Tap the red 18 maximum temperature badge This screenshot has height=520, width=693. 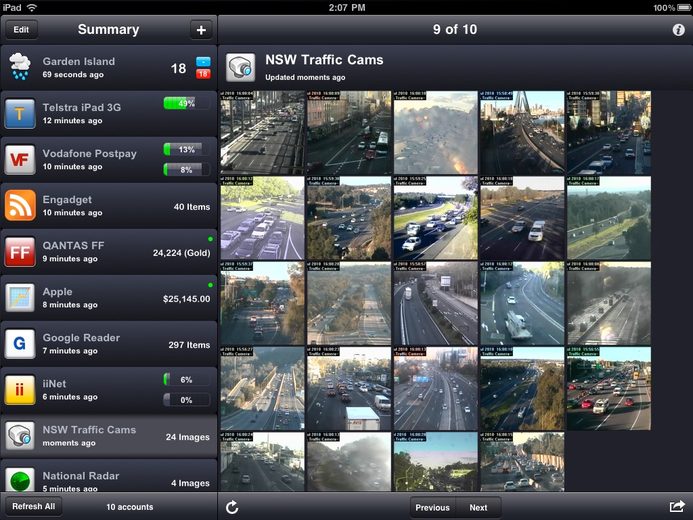[x=203, y=74]
